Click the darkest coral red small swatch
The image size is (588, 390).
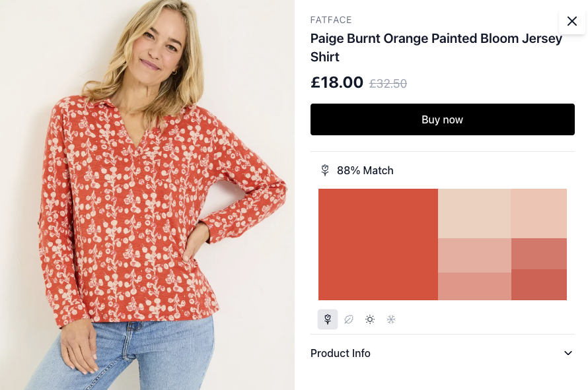click(x=538, y=285)
